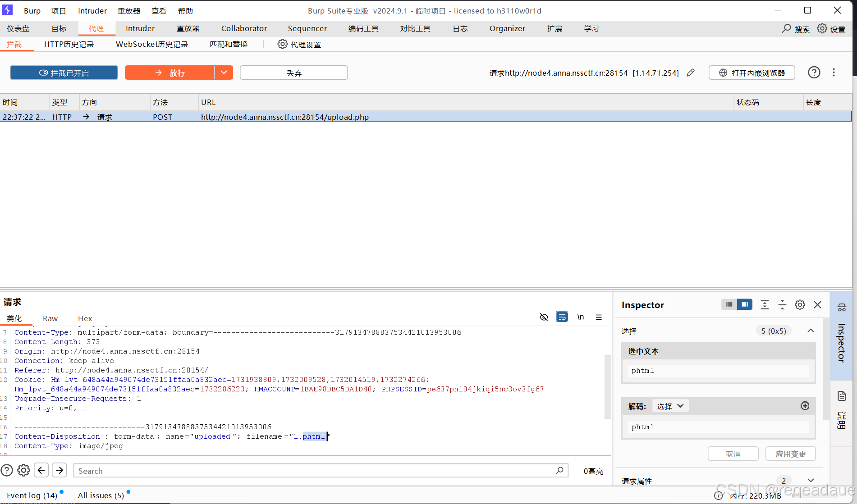The height and width of the screenshot is (504, 857).
Task: Open the Burp menu
Action: 32,10
